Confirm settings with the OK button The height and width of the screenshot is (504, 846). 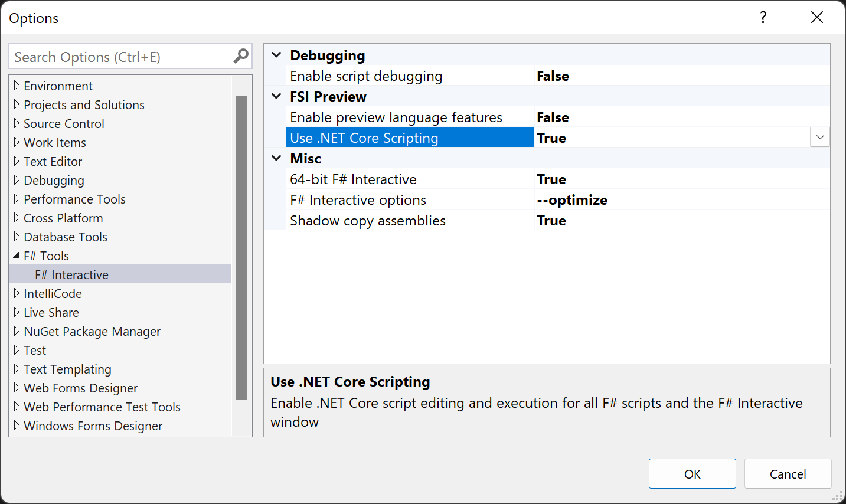coord(692,473)
